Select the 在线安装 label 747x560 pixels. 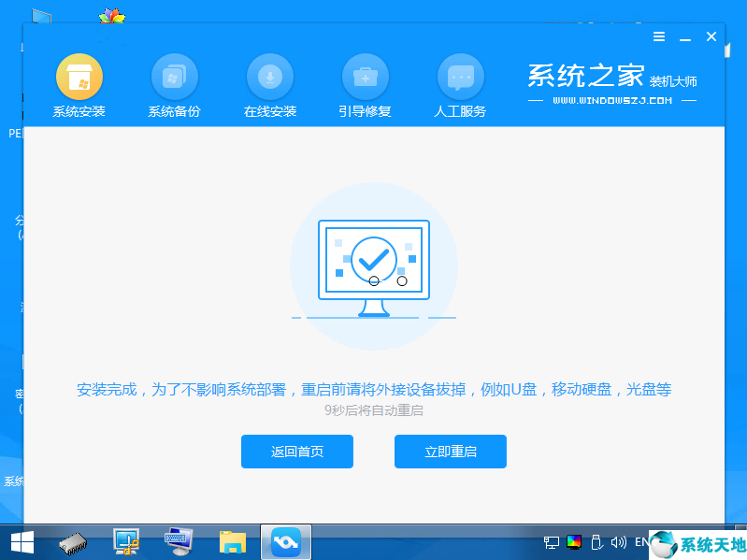point(270,111)
